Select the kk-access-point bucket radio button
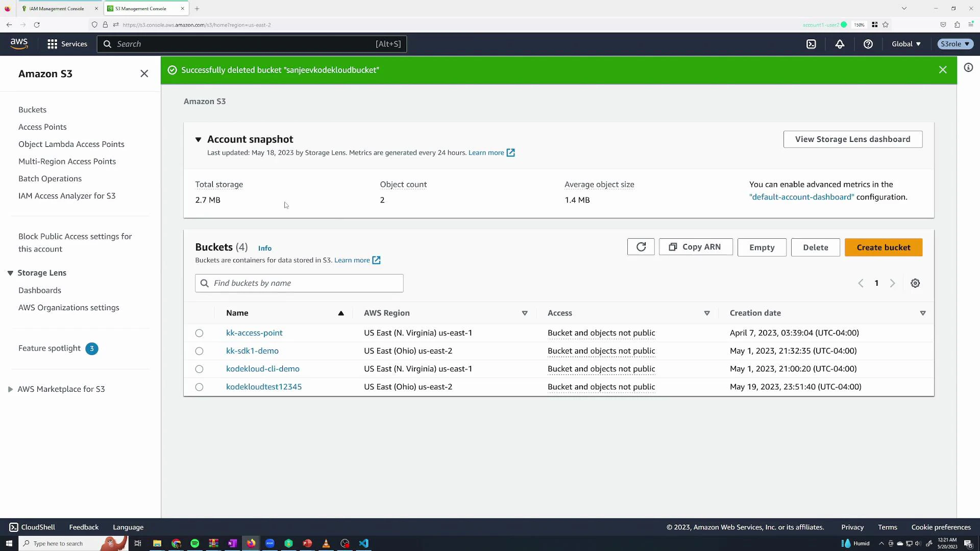Image resolution: width=980 pixels, height=551 pixels. click(x=199, y=333)
